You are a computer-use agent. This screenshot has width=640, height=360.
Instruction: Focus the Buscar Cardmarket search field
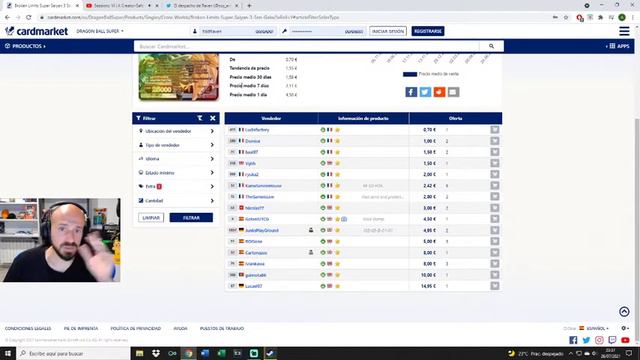tap(307, 46)
